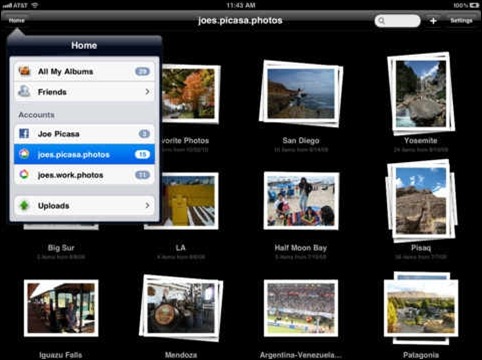This screenshot has width=482, height=360.
Task: Click the Facebook icon beside Joe Picasa
Action: 24,134
